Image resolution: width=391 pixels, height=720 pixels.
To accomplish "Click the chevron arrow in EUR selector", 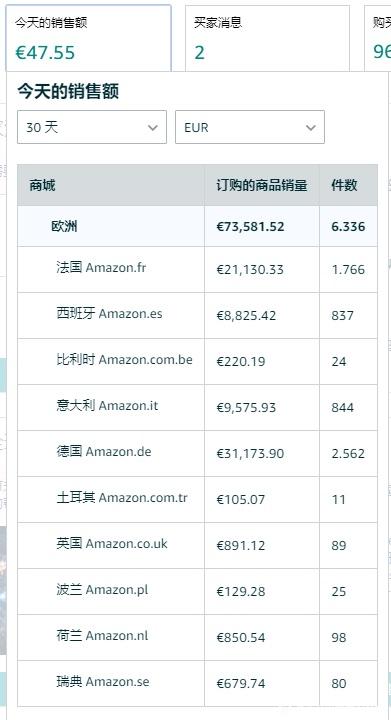I will [x=311, y=128].
